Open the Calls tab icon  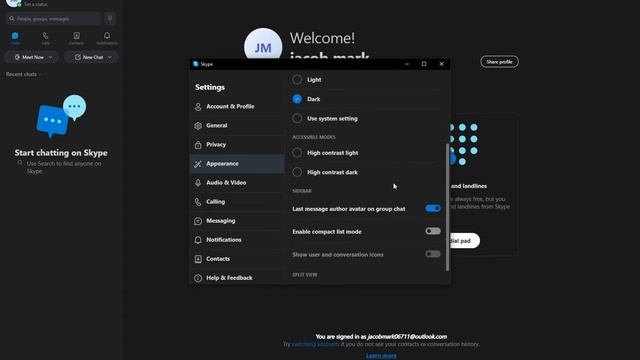pos(45,36)
